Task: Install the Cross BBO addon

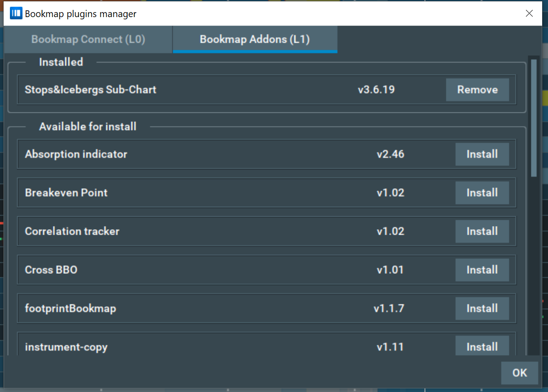Action: pyautogui.click(x=482, y=270)
